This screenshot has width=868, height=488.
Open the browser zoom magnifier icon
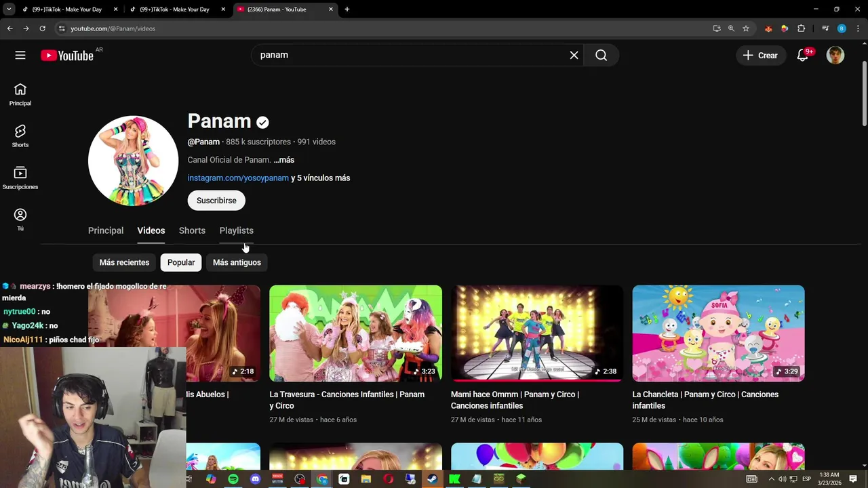tap(731, 28)
